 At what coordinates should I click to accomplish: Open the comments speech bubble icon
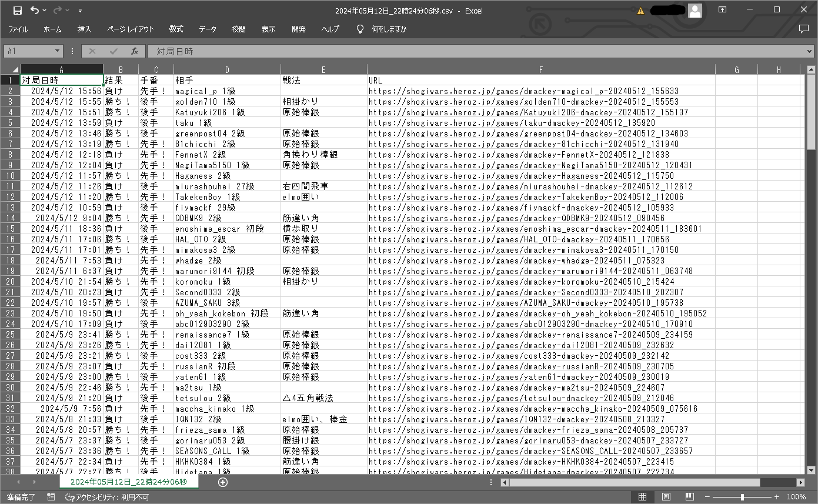tap(804, 29)
